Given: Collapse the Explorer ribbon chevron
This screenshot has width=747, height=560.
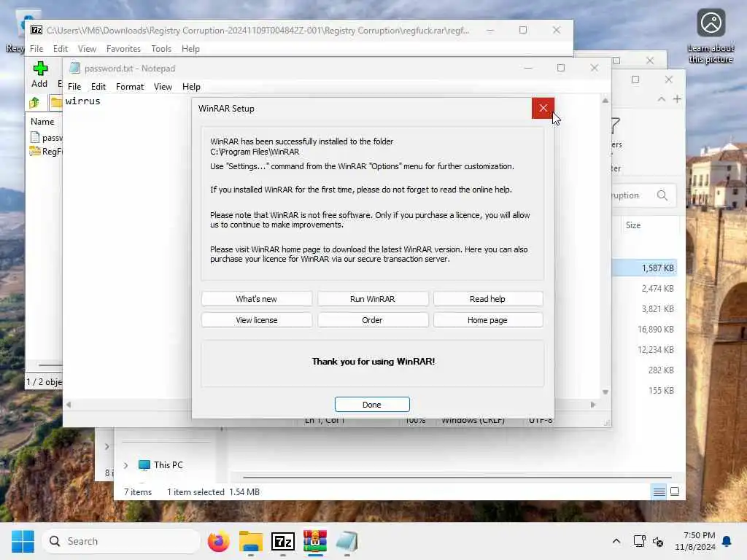Looking at the screenshot, I should [661, 99].
